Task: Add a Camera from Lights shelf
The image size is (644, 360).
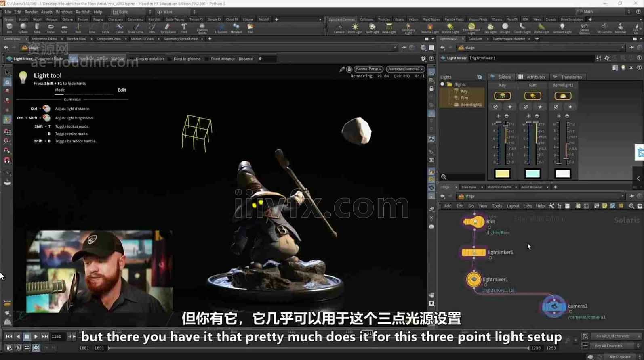Action: pyautogui.click(x=339, y=28)
